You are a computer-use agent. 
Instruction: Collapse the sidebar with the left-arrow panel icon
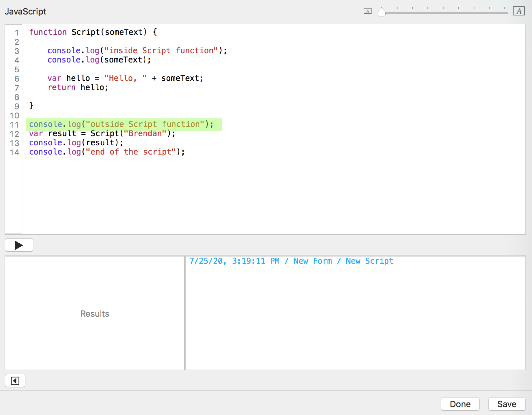point(15,381)
